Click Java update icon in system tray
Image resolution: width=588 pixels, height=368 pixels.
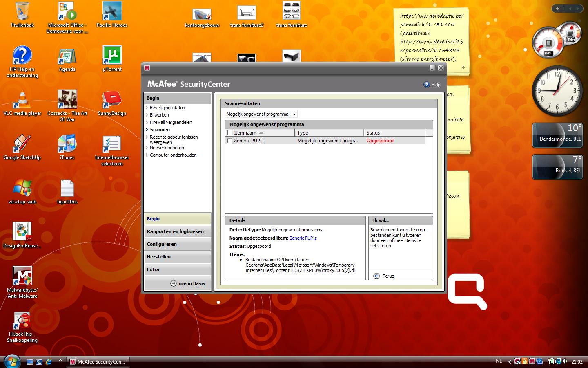tap(525, 361)
